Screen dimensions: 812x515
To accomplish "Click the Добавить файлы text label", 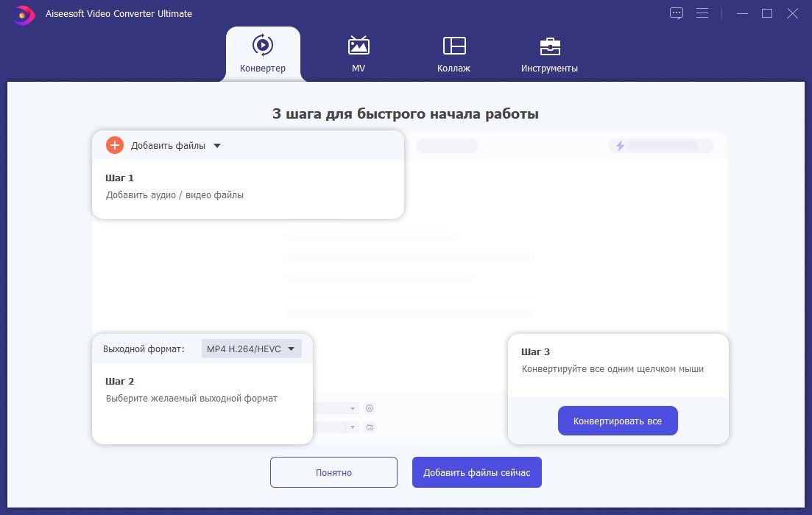I will pos(168,146).
